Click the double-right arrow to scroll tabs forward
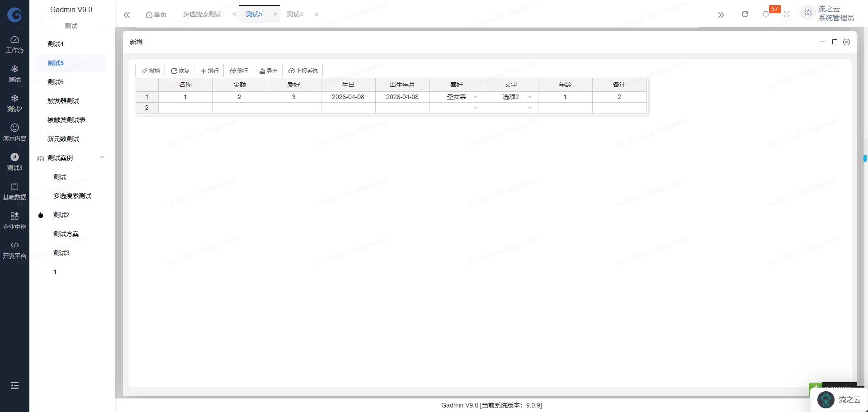This screenshot has width=868, height=412. pos(721,14)
